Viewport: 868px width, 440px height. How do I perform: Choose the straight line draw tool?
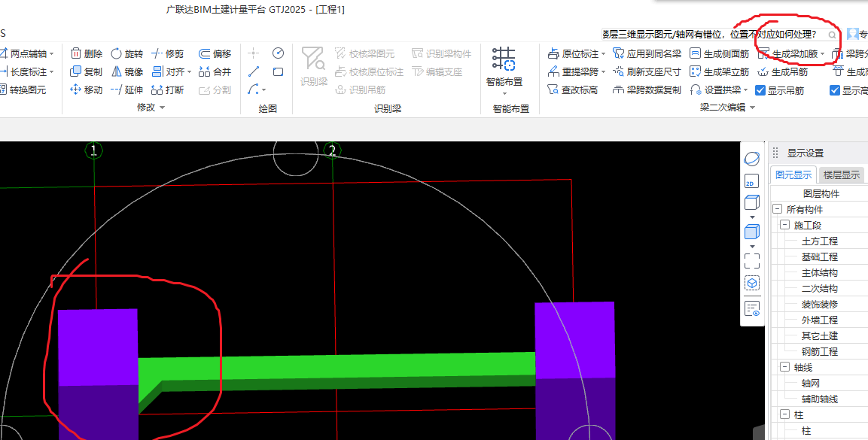[x=254, y=71]
